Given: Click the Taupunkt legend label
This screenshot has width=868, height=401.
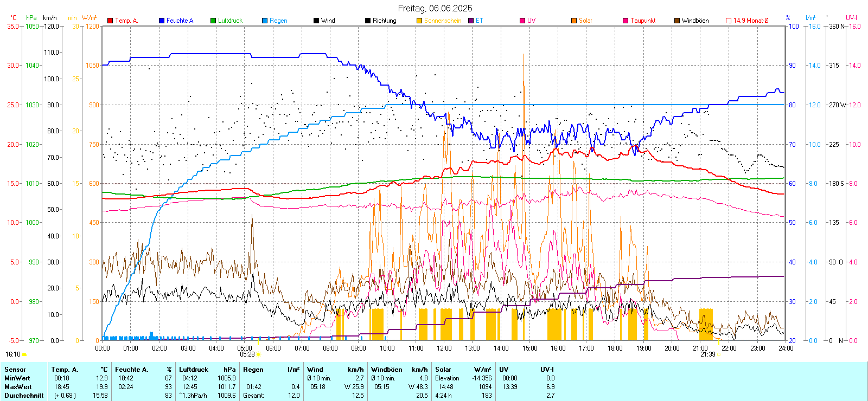Looking at the screenshot, I should [643, 21].
